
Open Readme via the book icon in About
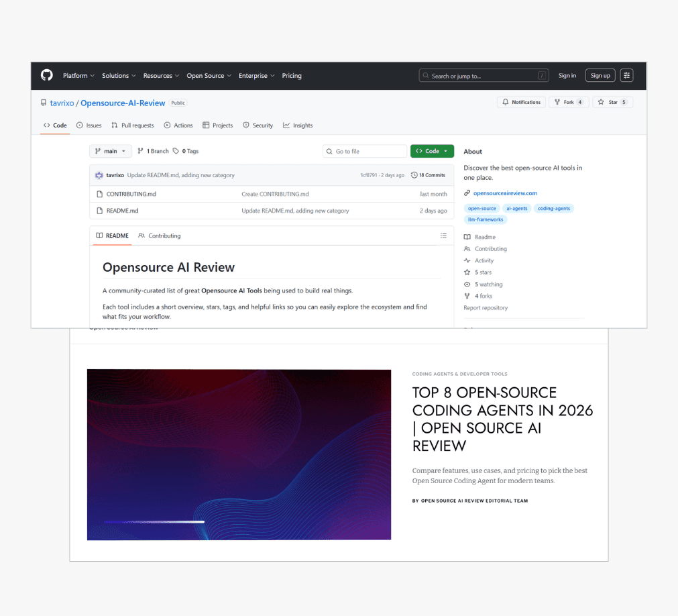point(468,236)
